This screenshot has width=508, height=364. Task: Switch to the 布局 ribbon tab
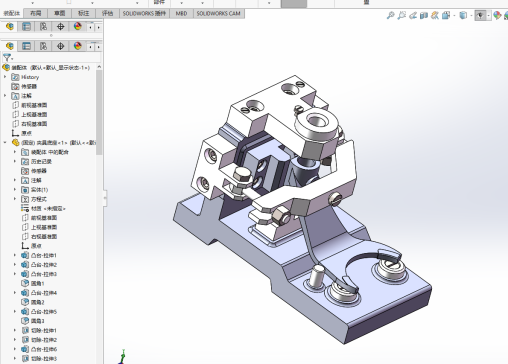[36, 13]
